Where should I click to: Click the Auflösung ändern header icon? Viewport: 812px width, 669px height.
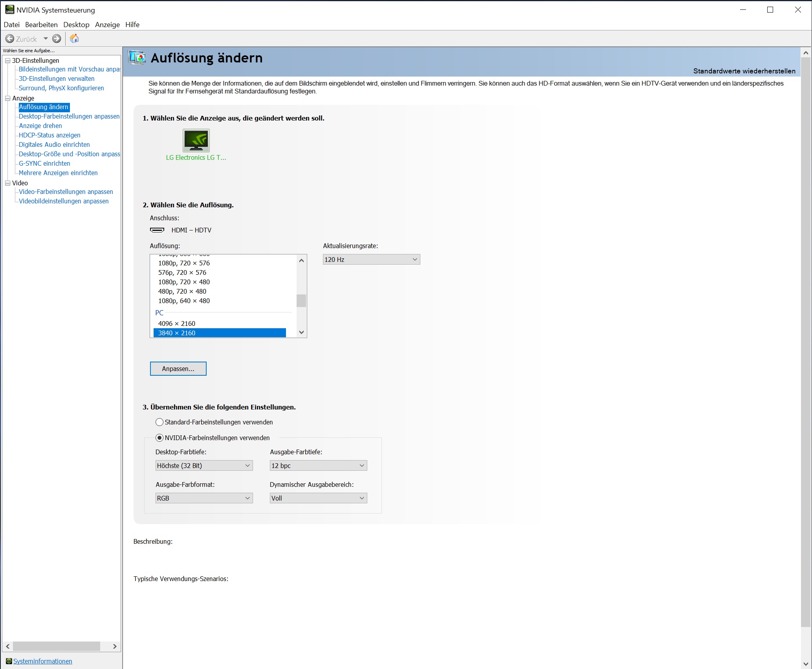click(x=137, y=58)
